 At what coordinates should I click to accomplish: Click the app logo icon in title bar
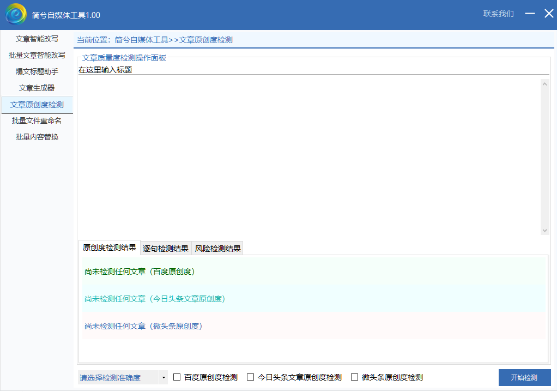pyautogui.click(x=16, y=14)
